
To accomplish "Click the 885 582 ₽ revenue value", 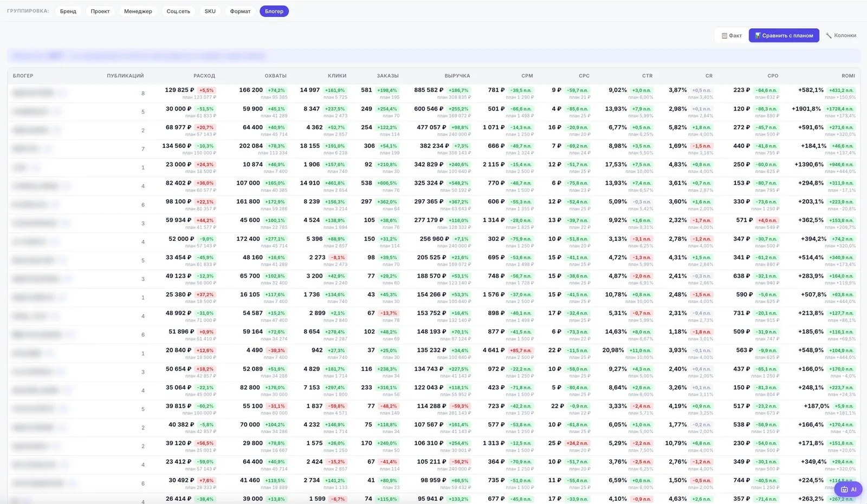I will coord(429,90).
